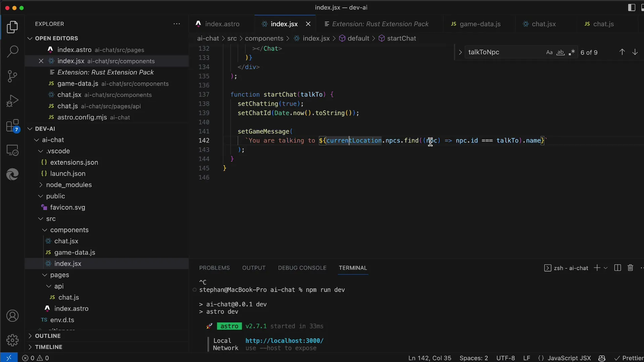Open the Search view in activity bar

click(12, 52)
